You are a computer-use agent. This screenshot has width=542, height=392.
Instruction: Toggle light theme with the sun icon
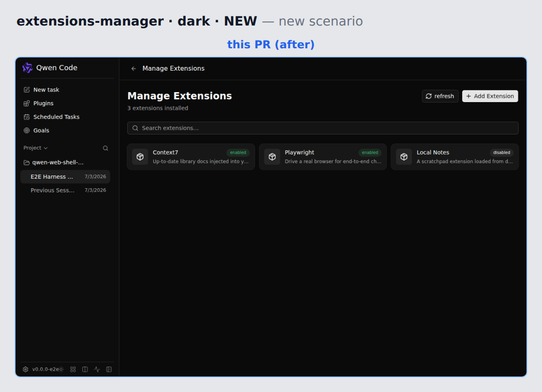(x=61, y=369)
